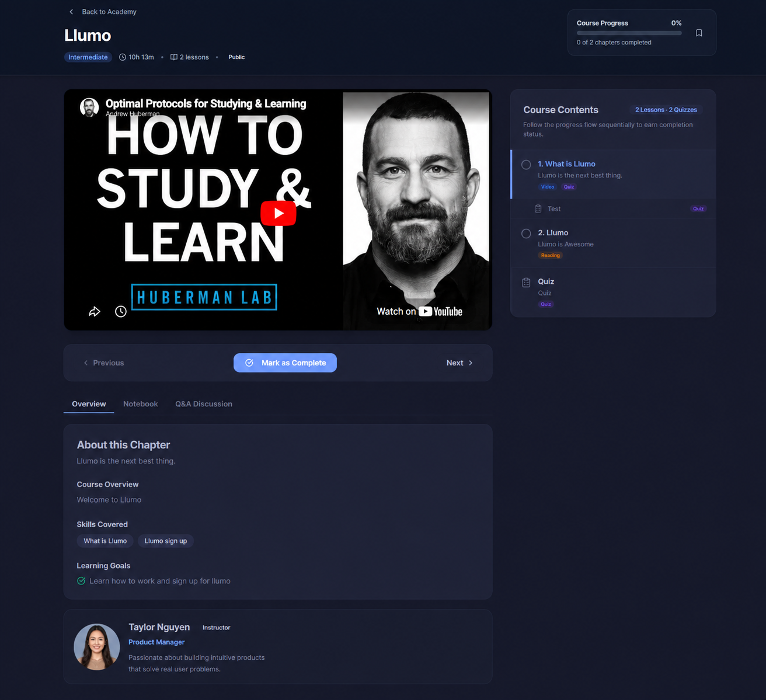The image size is (766, 700).
Task: Click the Public visibility badge
Action: pos(236,57)
